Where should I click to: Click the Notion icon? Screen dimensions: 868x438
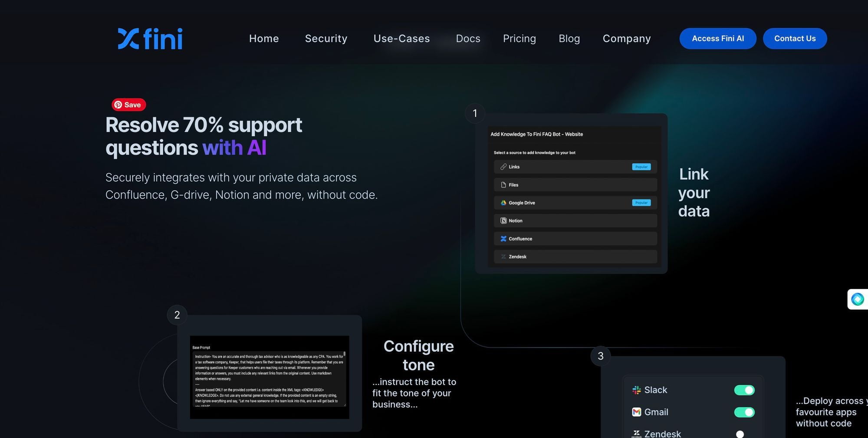pos(503,221)
